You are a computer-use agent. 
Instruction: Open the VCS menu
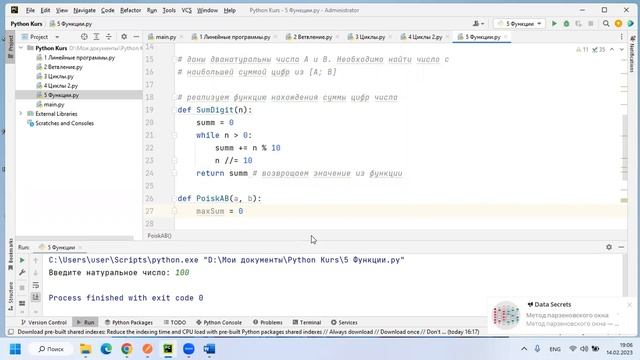point(187,10)
